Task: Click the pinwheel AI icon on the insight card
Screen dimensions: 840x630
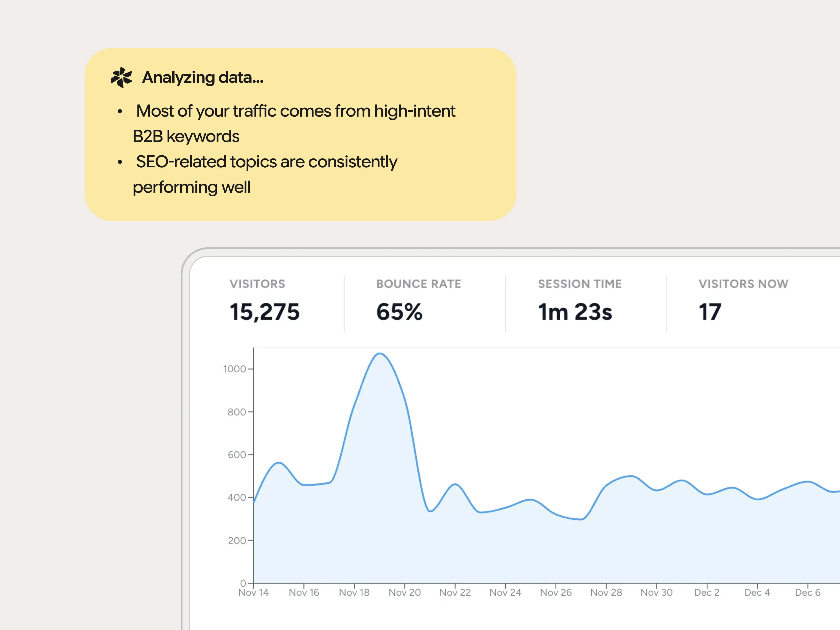Action: (121, 77)
